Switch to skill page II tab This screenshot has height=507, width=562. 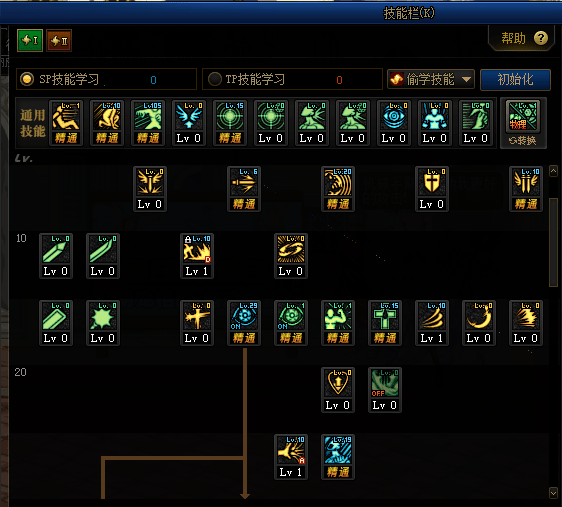coord(59,40)
